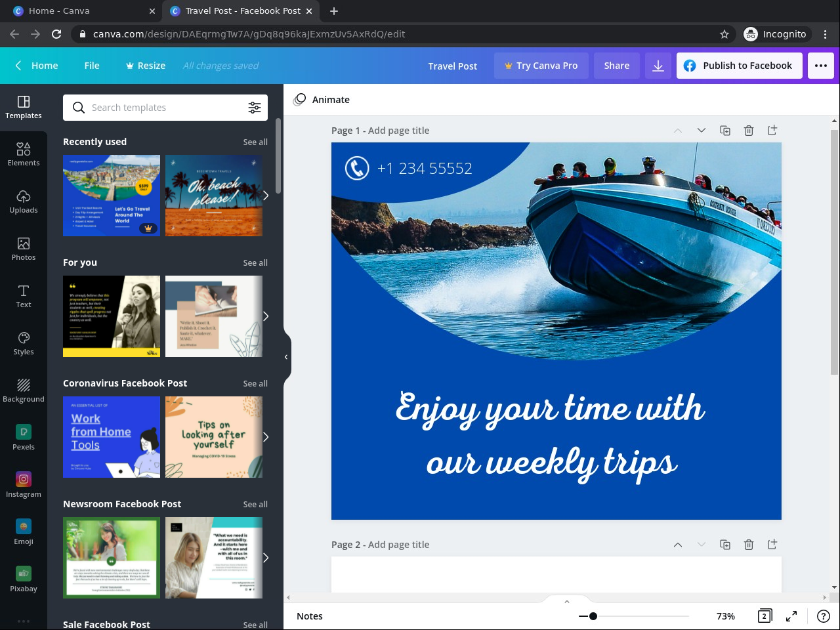Click the 73% zoom level
Viewport: 840px width, 630px height.
[x=726, y=616]
